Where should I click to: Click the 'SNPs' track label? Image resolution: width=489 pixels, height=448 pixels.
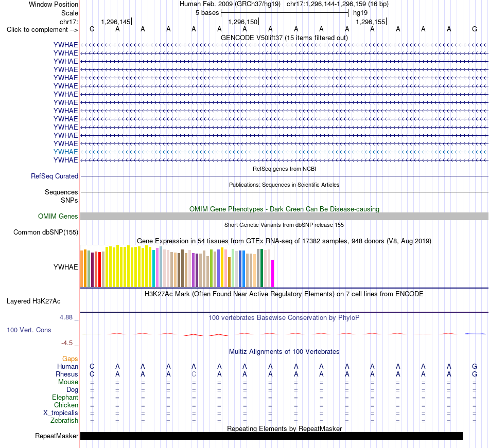click(x=69, y=200)
